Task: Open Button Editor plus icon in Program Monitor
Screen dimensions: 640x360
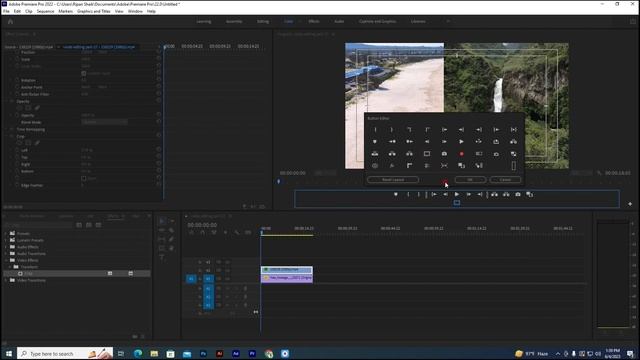Action: pyautogui.click(x=630, y=204)
